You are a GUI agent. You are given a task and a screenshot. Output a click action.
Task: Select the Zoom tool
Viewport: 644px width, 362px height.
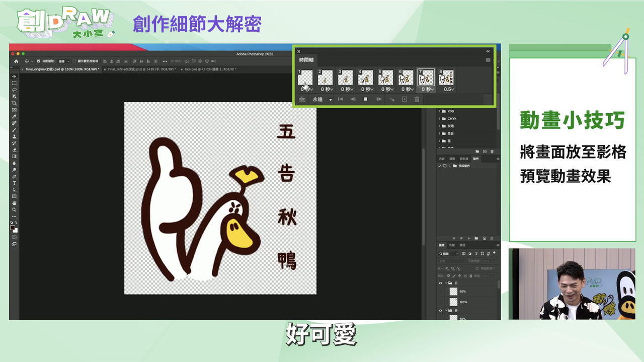[x=14, y=209]
